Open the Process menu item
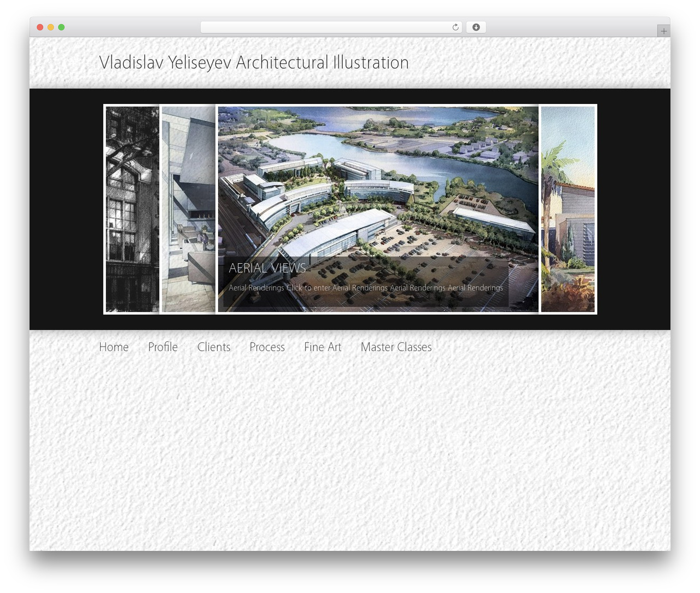 [267, 347]
